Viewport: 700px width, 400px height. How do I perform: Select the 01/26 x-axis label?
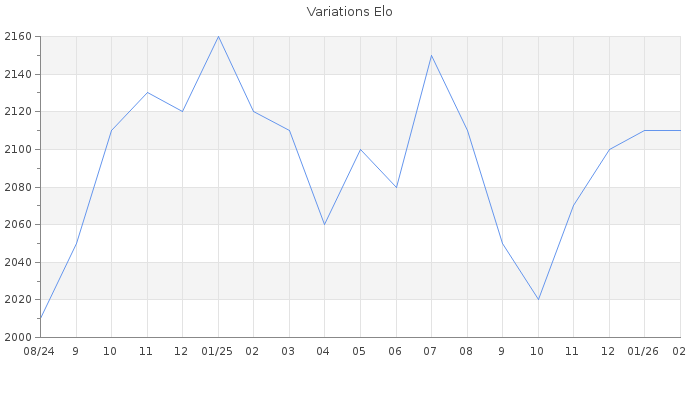coord(644,351)
